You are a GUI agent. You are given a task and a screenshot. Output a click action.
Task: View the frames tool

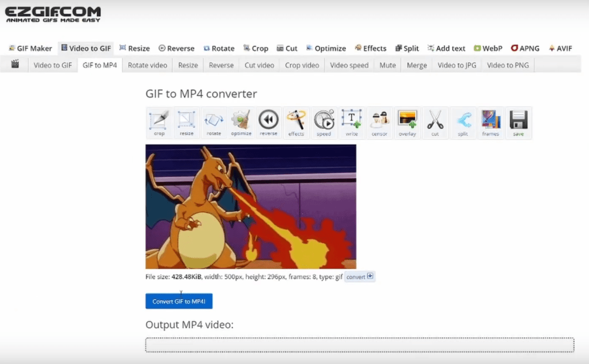491,123
